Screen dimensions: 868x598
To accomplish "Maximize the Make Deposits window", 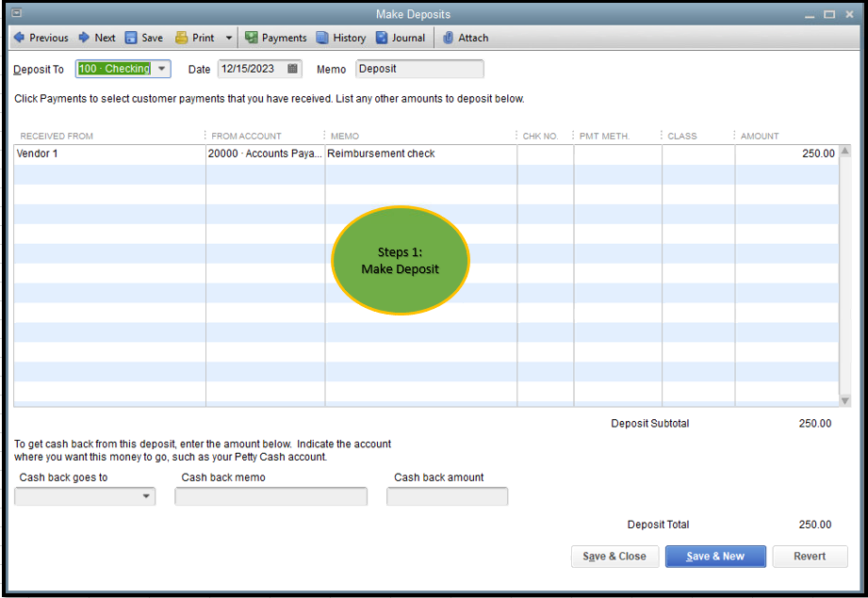I will click(829, 14).
